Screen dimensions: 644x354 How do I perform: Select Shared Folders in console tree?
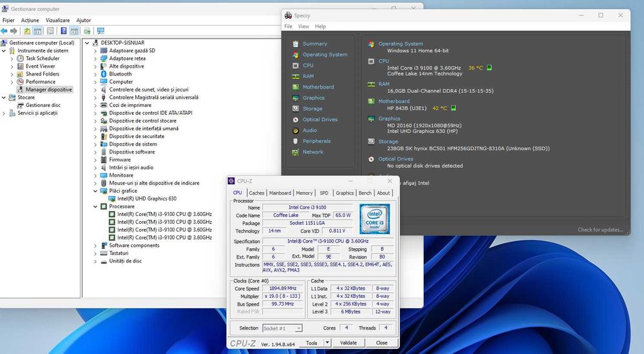coord(43,74)
